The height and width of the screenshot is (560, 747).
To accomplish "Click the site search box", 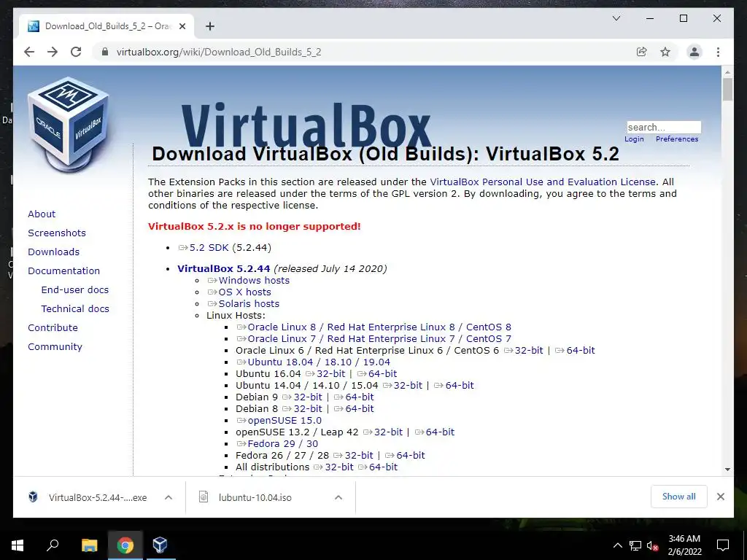I will (664, 127).
